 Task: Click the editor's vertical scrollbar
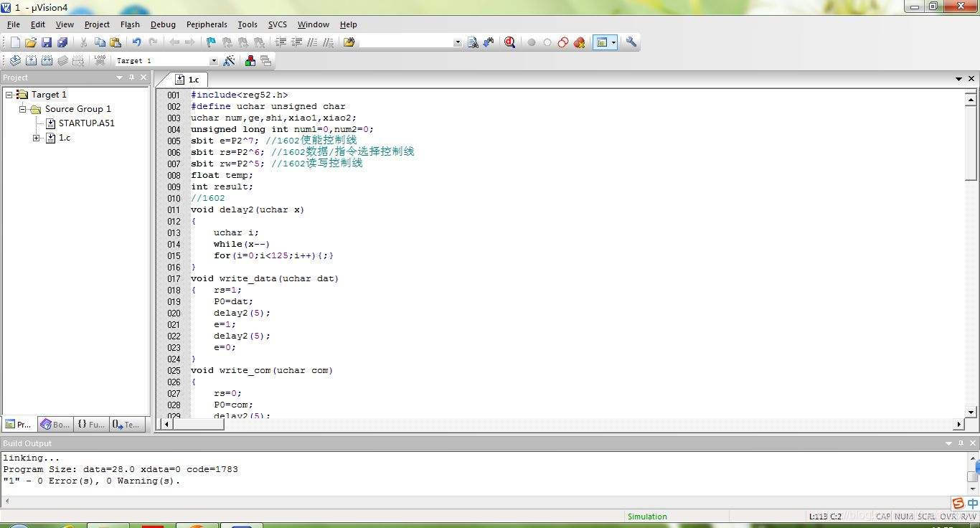tap(971, 254)
